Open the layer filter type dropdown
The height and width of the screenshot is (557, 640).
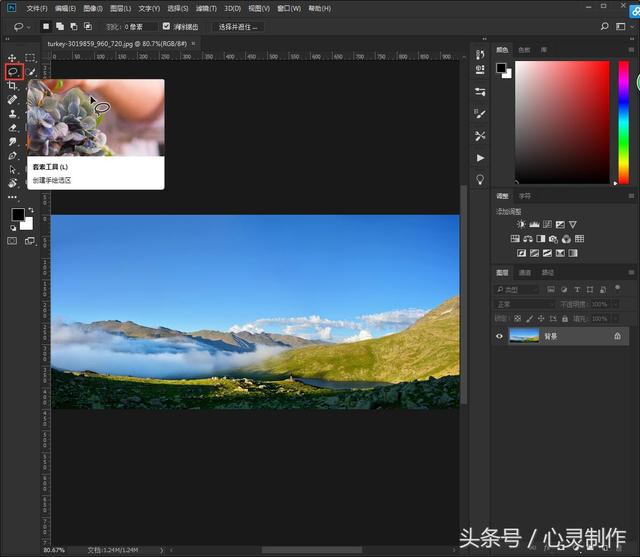[x=517, y=290]
